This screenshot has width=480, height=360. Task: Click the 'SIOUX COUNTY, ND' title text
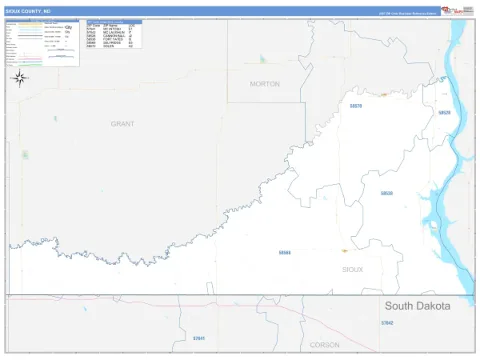coord(28,11)
